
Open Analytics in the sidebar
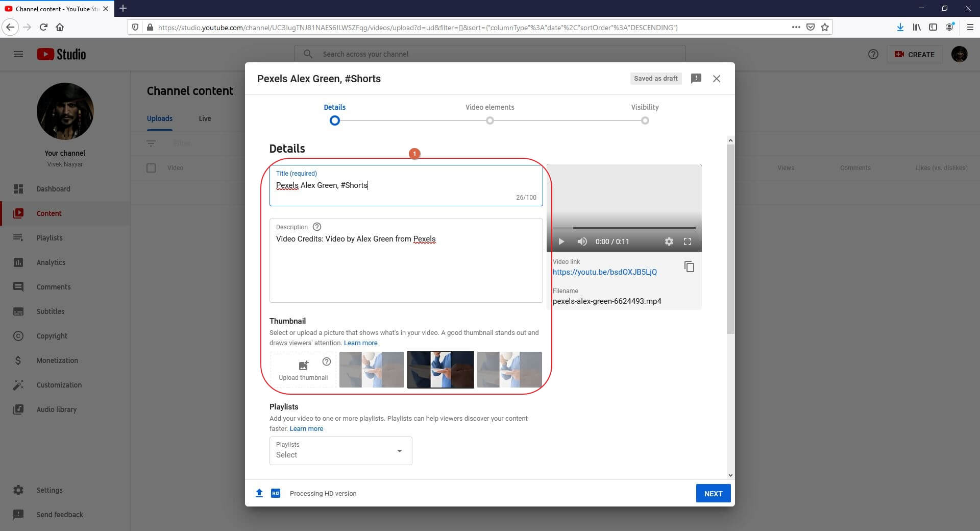coord(51,262)
